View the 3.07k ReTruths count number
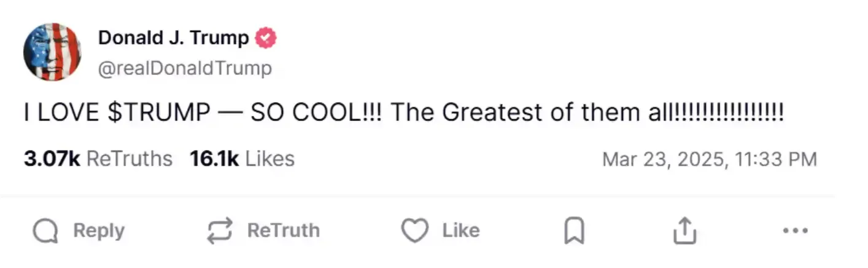This screenshot has width=868, height=268. [x=52, y=159]
